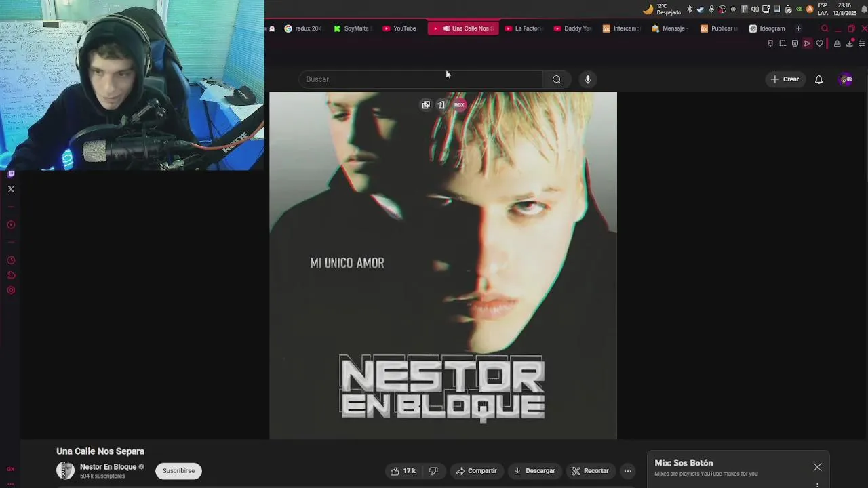This screenshot has height=488, width=868.
Task: Switch to the Mensaje tab
Action: 671,28
